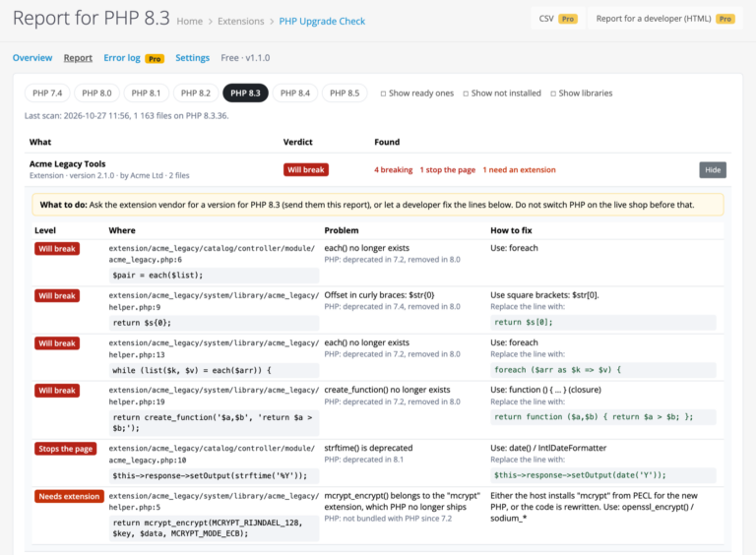756x555 pixels.
Task: Open PHP Upgrade Check breadcrumb link
Action: [322, 22]
